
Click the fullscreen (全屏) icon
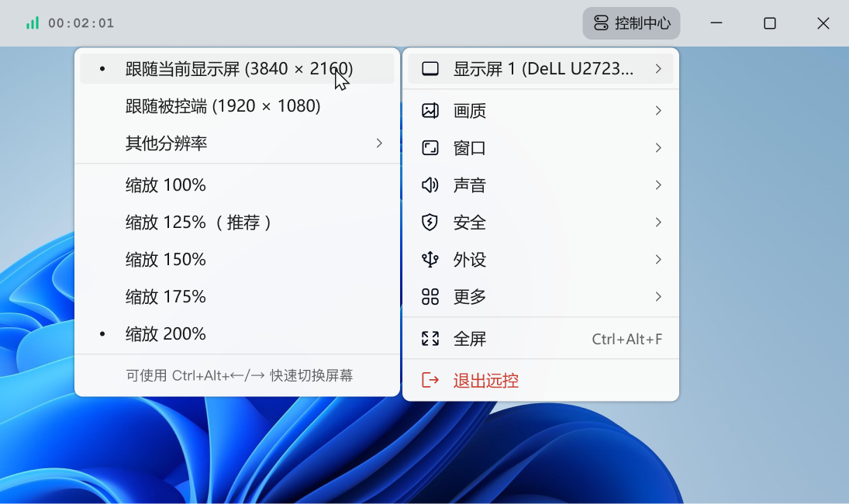pos(430,339)
